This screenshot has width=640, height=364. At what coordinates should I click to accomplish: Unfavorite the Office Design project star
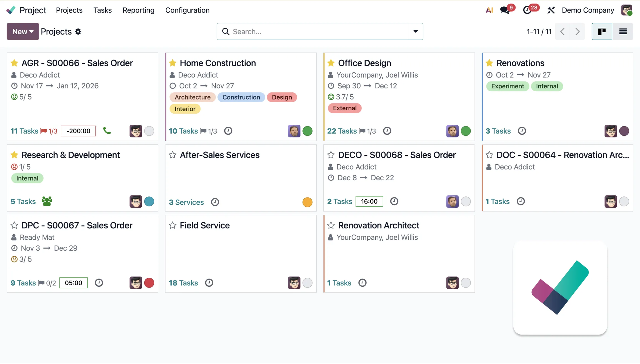(x=331, y=63)
